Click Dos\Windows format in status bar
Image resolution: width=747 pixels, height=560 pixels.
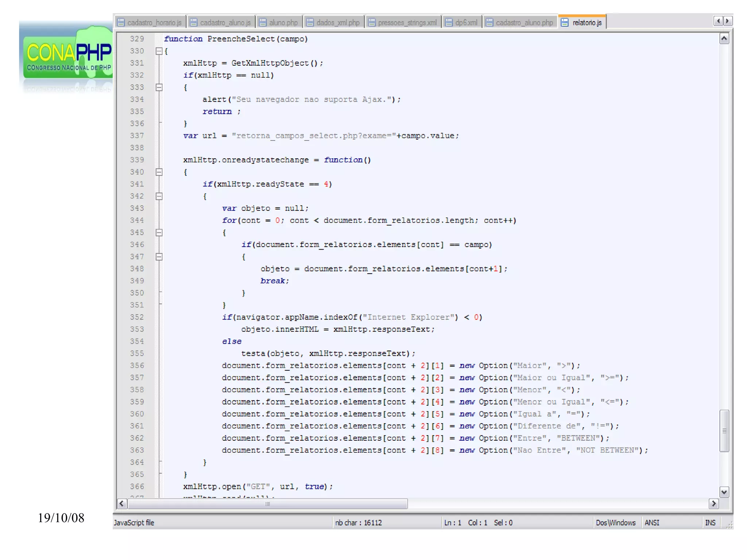pyautogui.click(x=616, y=523)
